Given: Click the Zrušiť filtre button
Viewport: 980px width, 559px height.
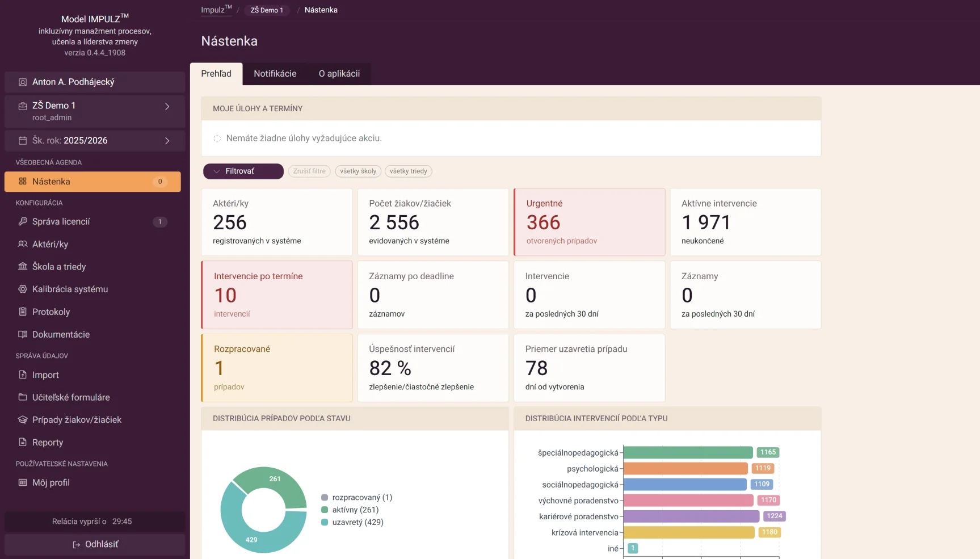Looking at the screenshot, I should [x=309, y=171].
